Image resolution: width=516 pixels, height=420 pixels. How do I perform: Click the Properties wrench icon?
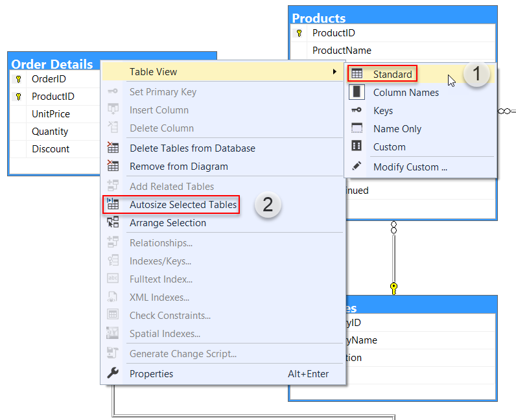point(113,373)
